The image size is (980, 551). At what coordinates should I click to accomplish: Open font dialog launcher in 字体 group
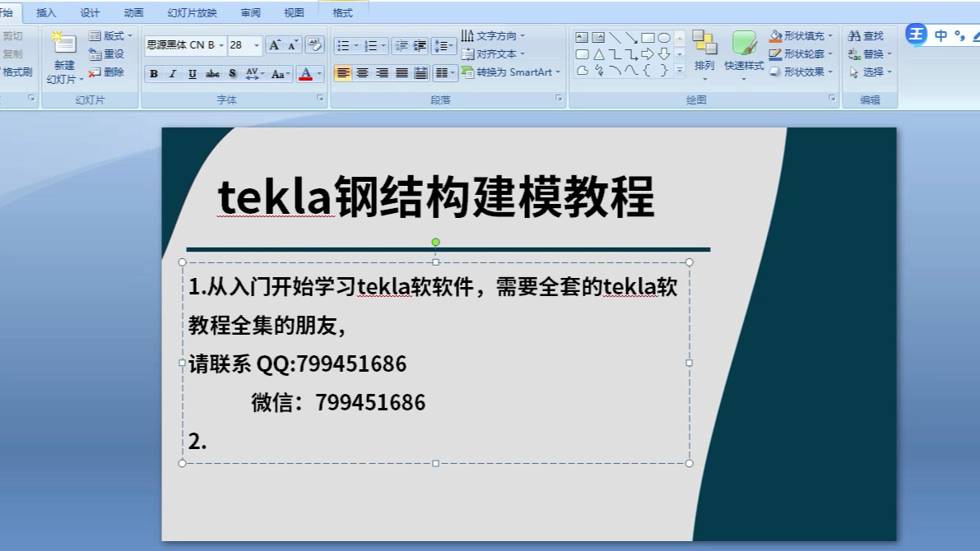320,98
